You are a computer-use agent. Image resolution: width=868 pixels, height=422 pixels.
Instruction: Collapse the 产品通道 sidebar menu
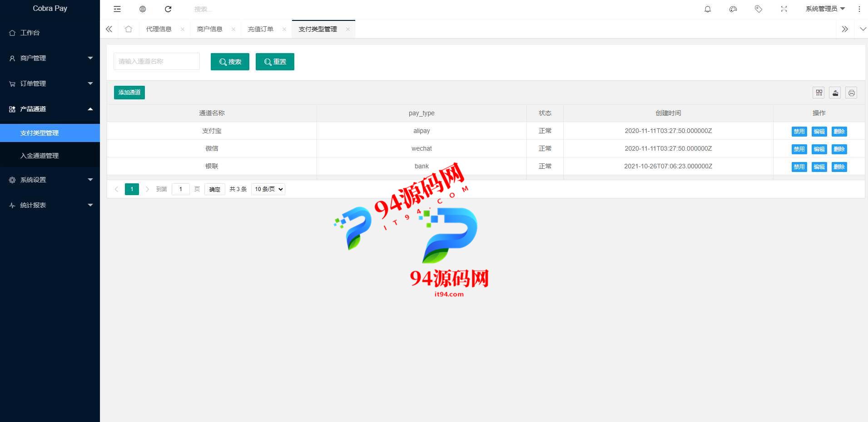50,109
